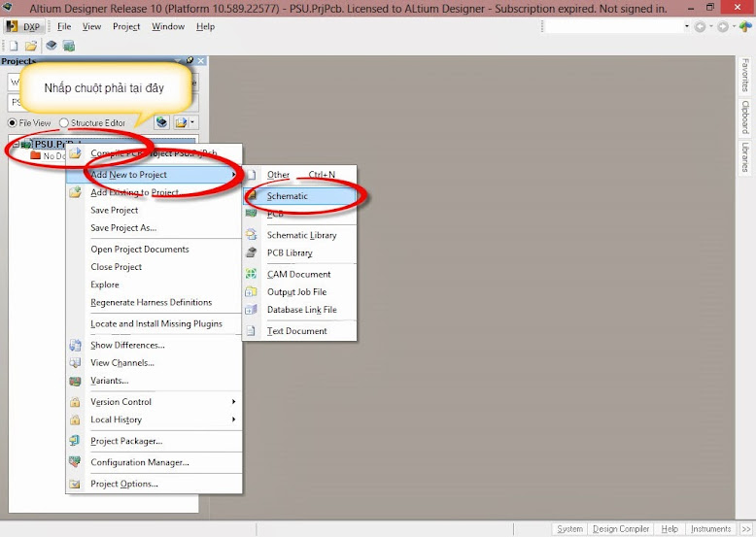Viewport: 756px width, 537px height.
Task: Click Project Packager... entry
Action: point(154,441)
